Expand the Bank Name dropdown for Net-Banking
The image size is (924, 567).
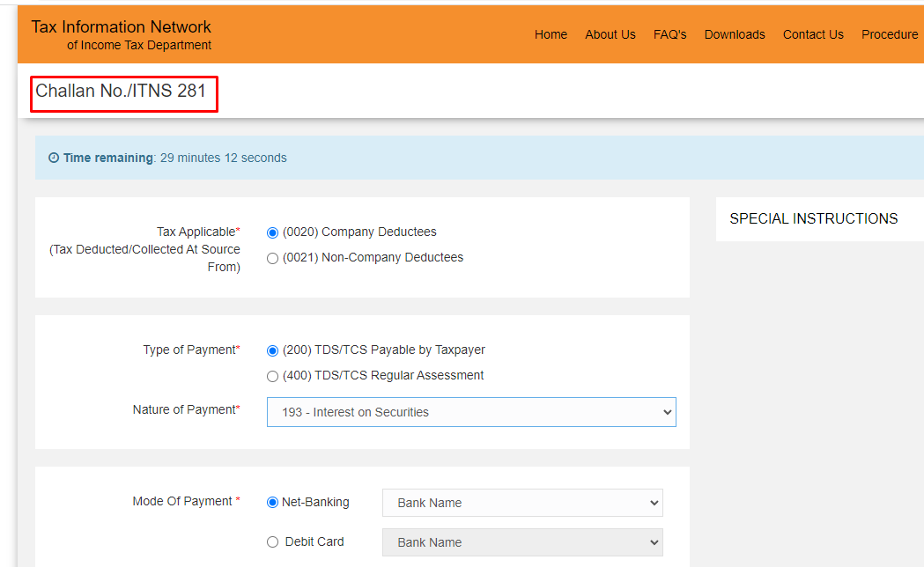pos(521,502)
